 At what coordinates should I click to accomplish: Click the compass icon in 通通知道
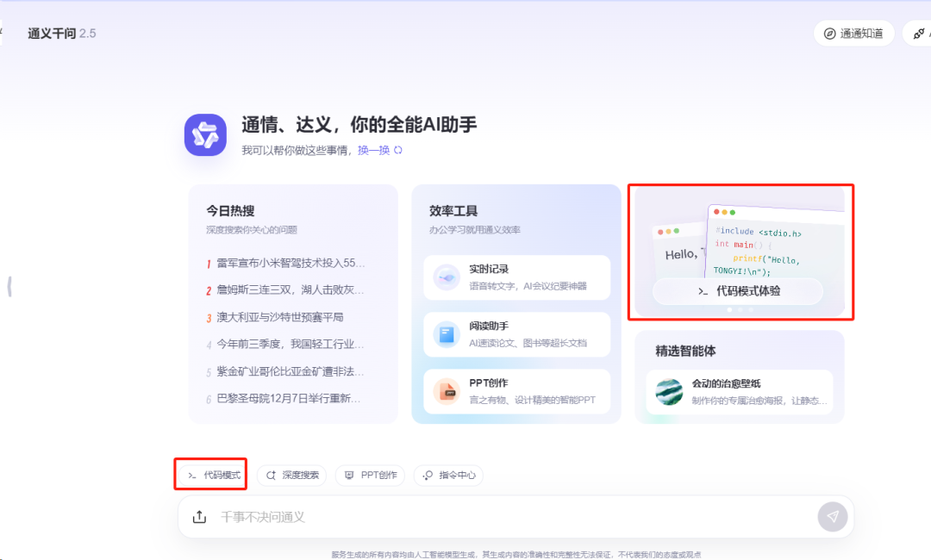tap(830, 34)
